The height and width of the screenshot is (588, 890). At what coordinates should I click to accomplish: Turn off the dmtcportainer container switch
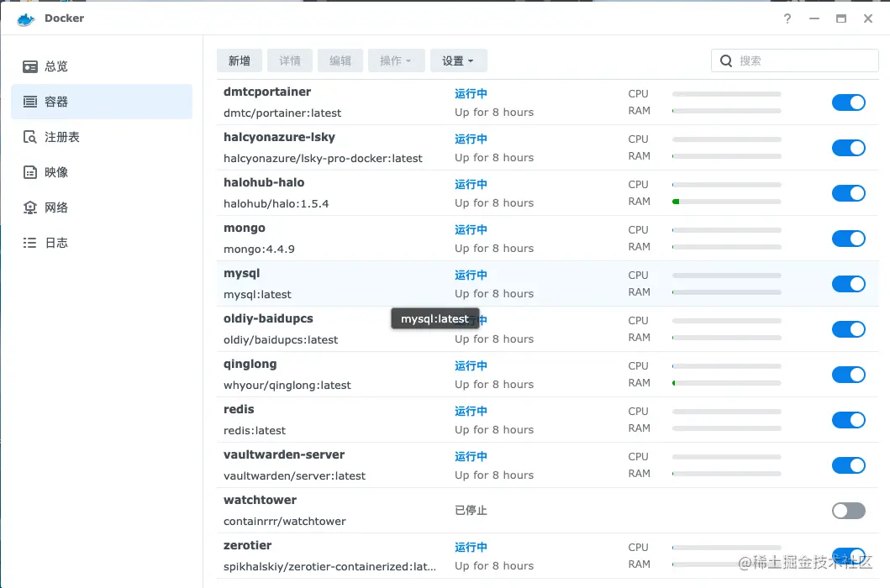tap(849, 102)
